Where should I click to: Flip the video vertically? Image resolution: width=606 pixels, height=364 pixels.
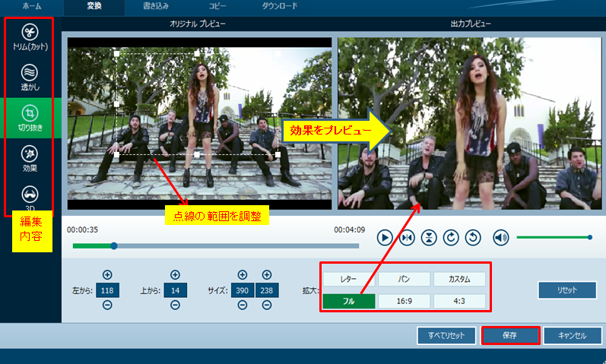[x=429, y=238]
